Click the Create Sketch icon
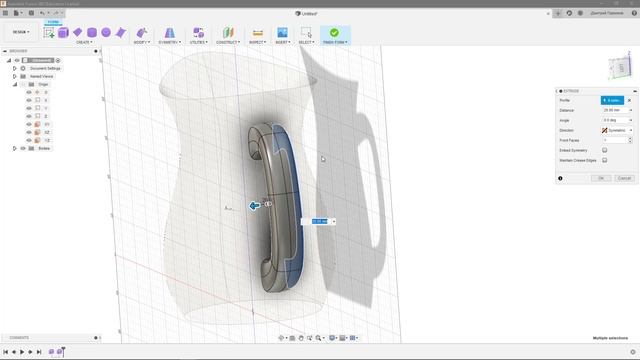This screenshot has width=640, height=360. 49,33
